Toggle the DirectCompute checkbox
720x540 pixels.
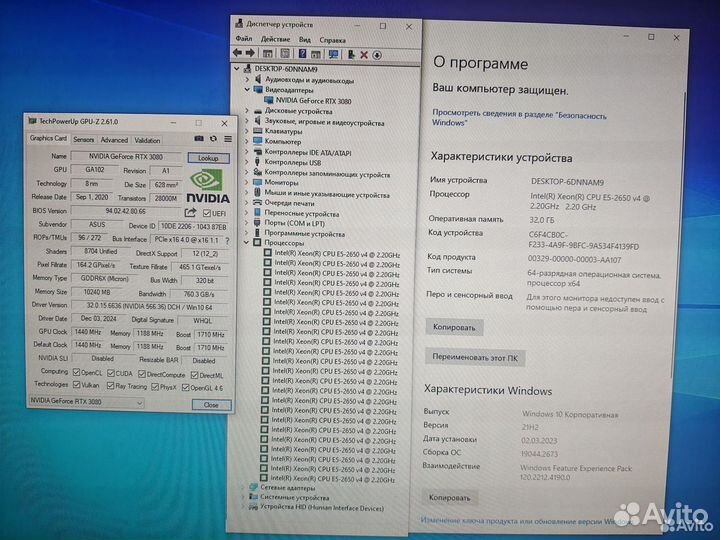click(x=142, y=374)
